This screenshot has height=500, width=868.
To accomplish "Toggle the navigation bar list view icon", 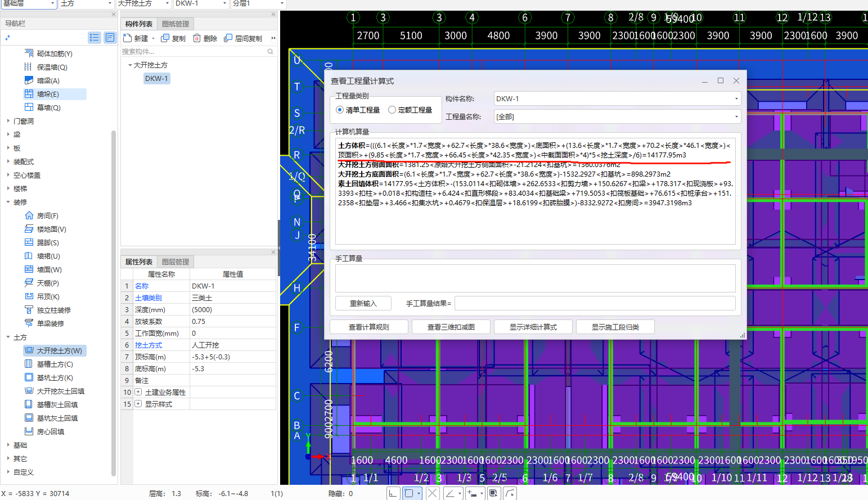I will pos(95,38).
